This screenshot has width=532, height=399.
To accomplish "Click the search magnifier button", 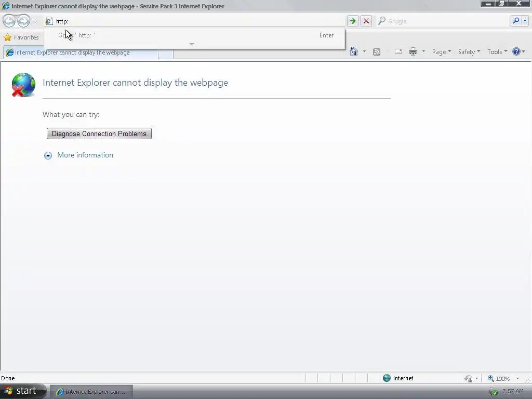I will pyautogui.click(x=516, y=21).
